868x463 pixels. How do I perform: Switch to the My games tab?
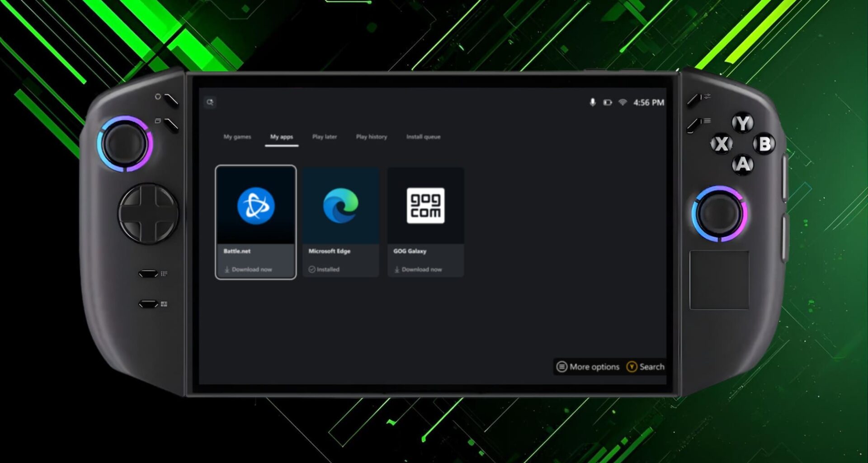[236, 137]
